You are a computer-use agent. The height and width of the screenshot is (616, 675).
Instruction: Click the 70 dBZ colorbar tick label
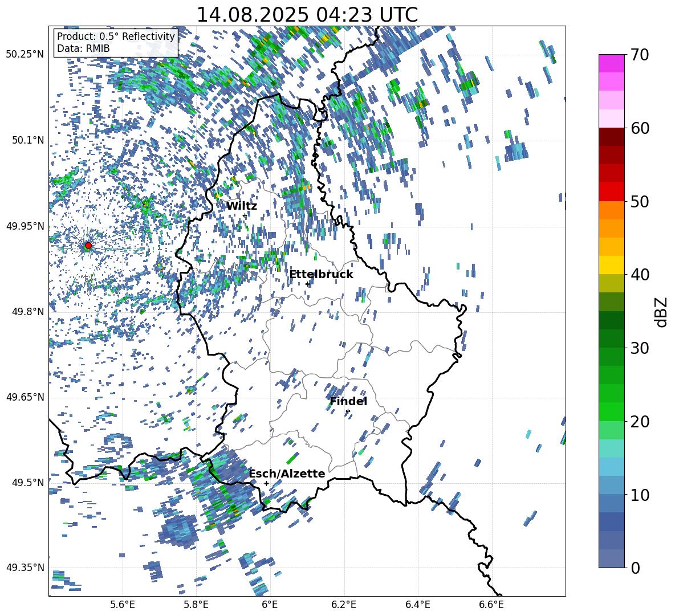coord(640,55)
